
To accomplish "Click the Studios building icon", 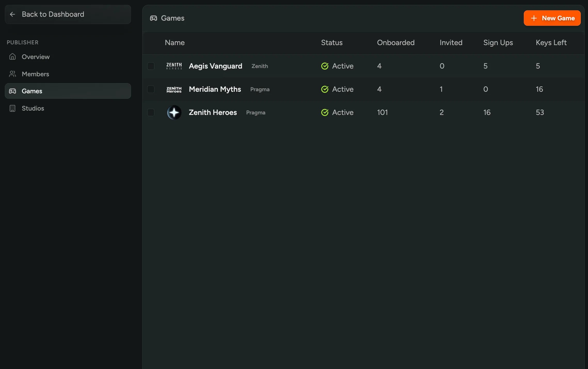I will (12, 108).
